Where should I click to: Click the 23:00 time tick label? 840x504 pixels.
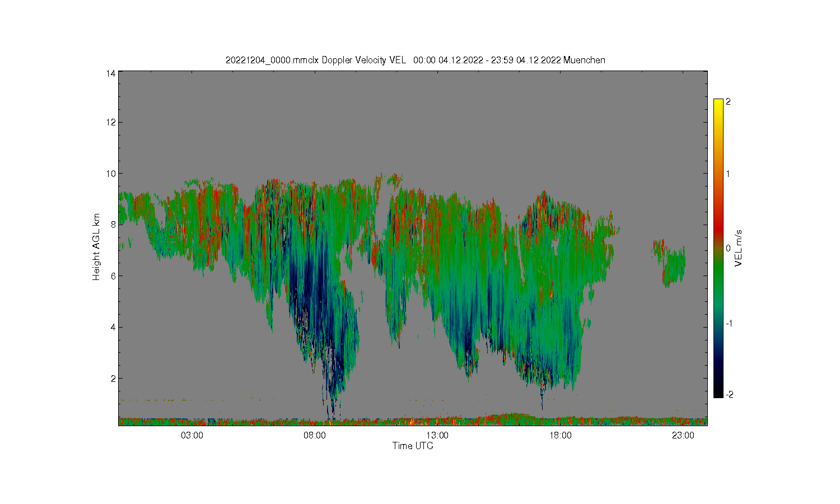click(683, 436)
